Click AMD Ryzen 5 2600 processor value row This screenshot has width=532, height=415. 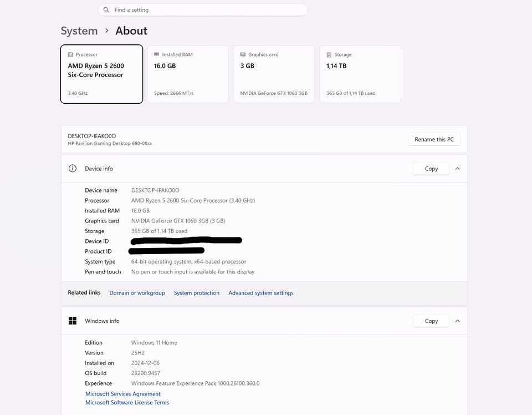pos(193,200)
